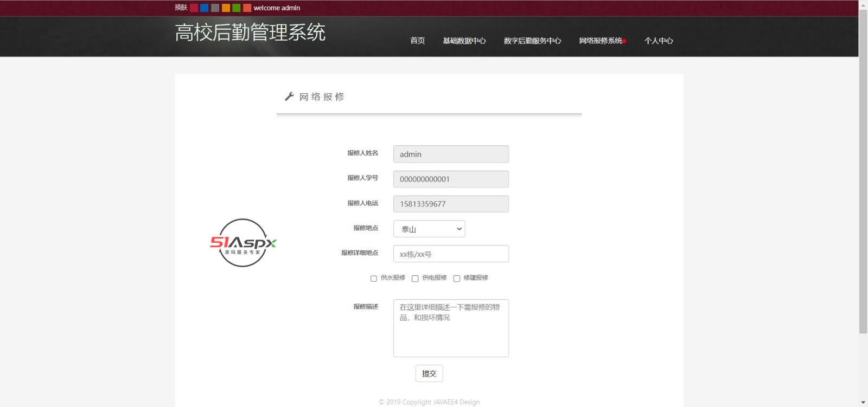The image size is (868, 407).
Task: Select the crimson red skin swatch
Action: [x=194, y=8]
